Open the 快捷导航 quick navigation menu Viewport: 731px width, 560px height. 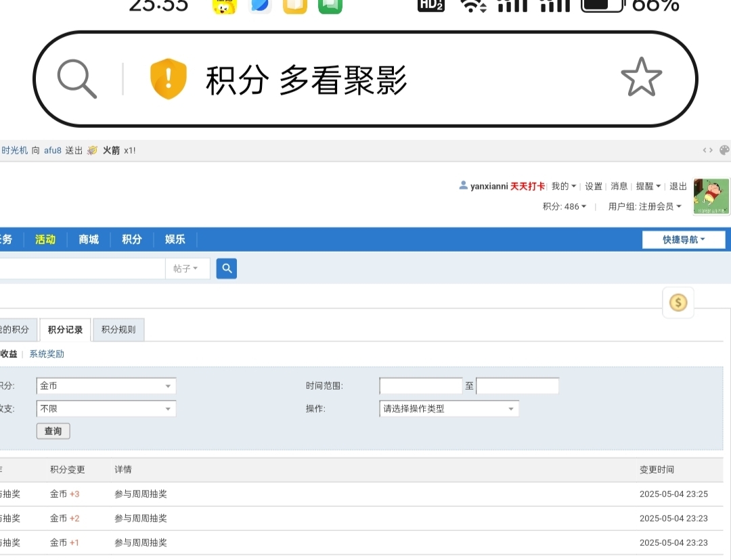coord(683,239)
